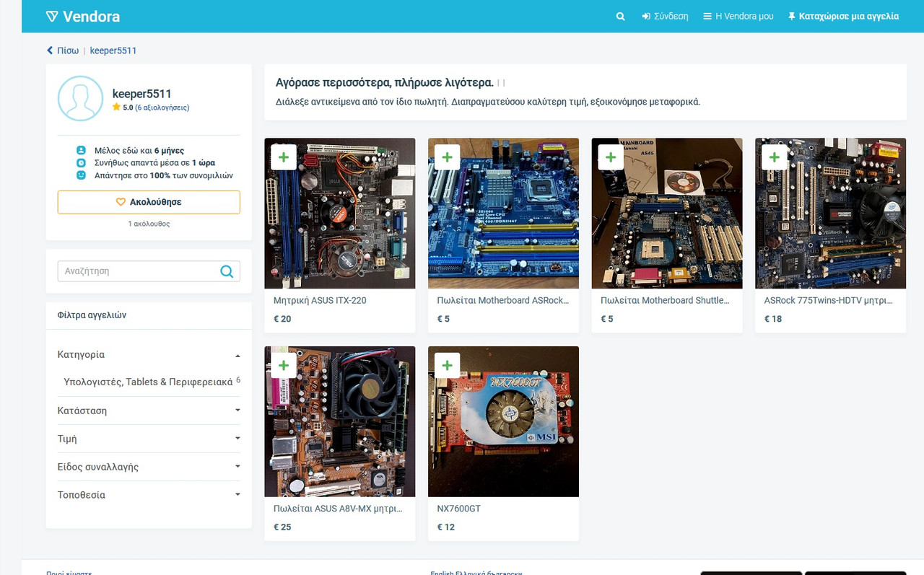Click the NX7600GT listing title
This screenshot has height=575, width=924.
tap(459, 509)
